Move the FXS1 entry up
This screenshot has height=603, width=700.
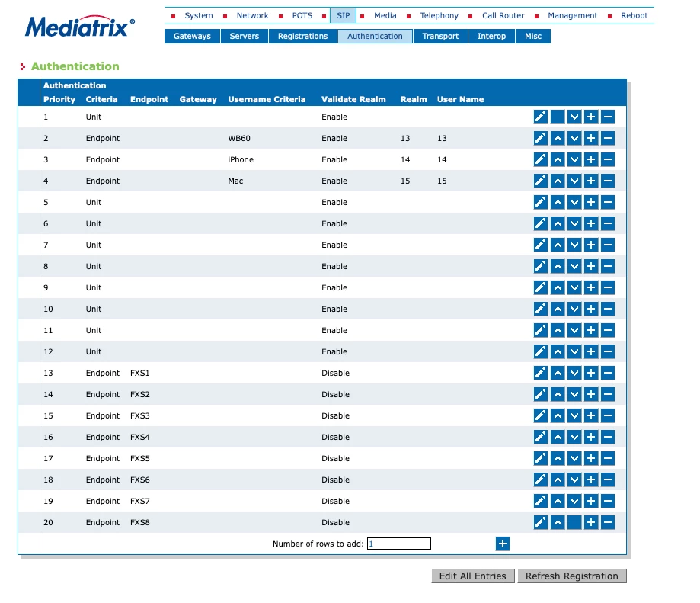click(558, 373)
